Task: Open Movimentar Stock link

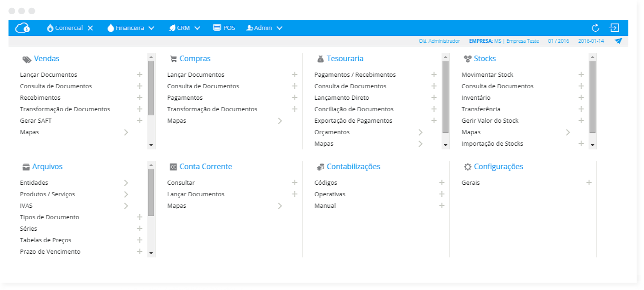Action: [487, 74]
